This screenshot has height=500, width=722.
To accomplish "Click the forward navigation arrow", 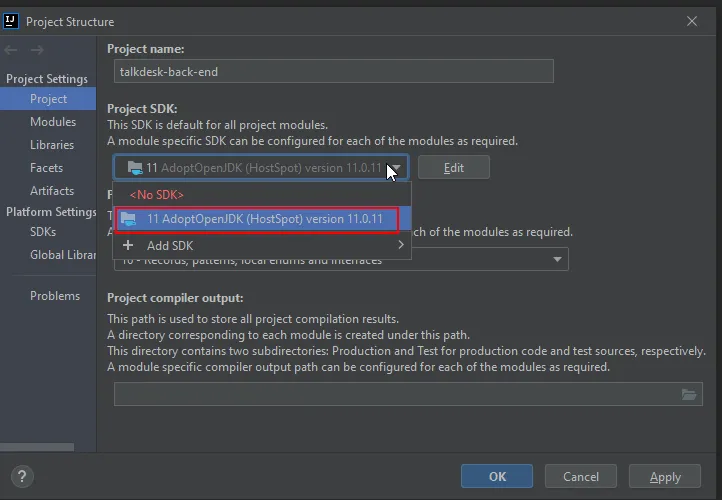I will [x=37, y=50].
